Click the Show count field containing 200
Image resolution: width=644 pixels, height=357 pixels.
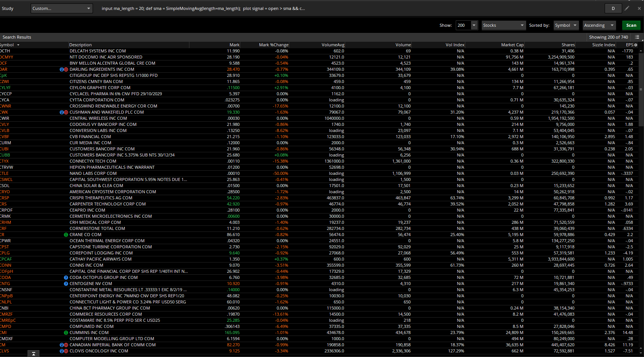click(x=463, y=25)
